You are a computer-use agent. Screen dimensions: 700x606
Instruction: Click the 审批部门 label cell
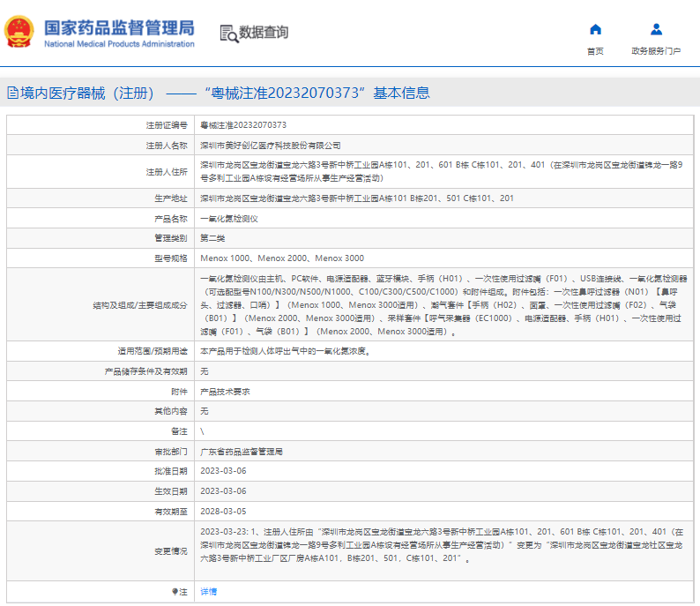click(x=101, y=452)
